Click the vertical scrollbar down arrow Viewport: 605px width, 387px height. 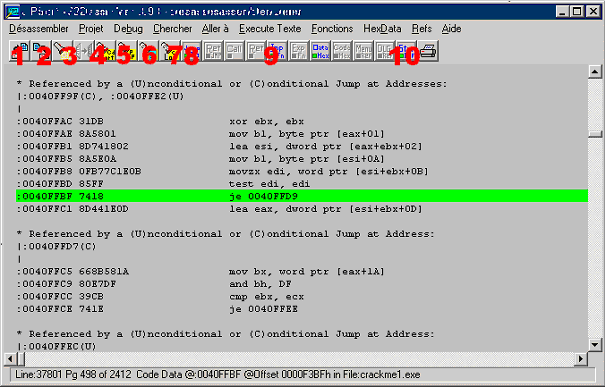click(x=595, y=345)
